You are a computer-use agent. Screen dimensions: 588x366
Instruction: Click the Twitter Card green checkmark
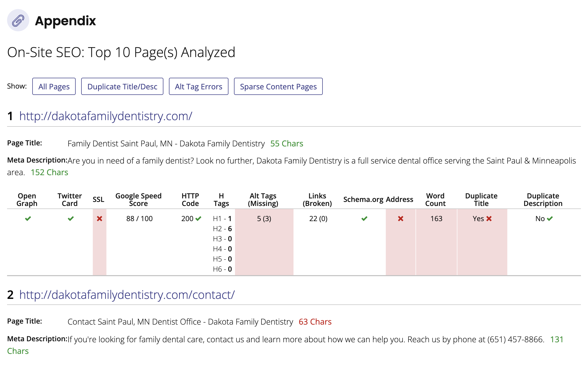tap(71, 219)
